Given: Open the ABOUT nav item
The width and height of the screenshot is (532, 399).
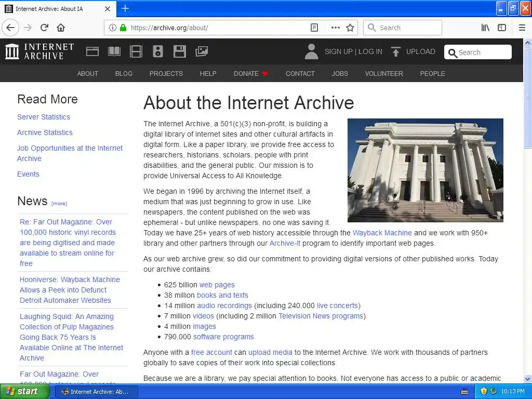Looking at the screenshot, I should coord(87,74).
